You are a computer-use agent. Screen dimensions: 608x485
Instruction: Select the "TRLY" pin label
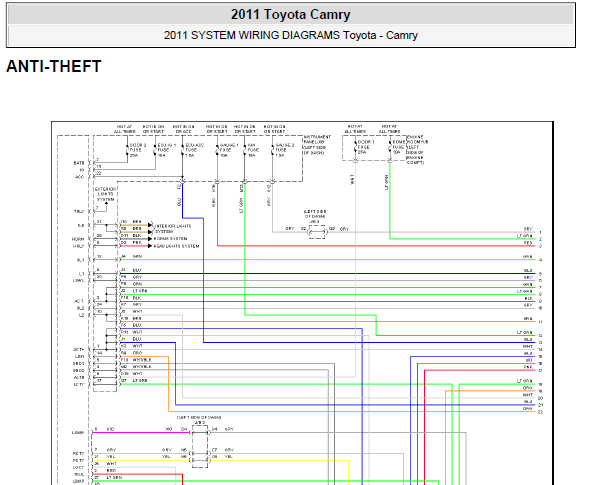[79, 212]
